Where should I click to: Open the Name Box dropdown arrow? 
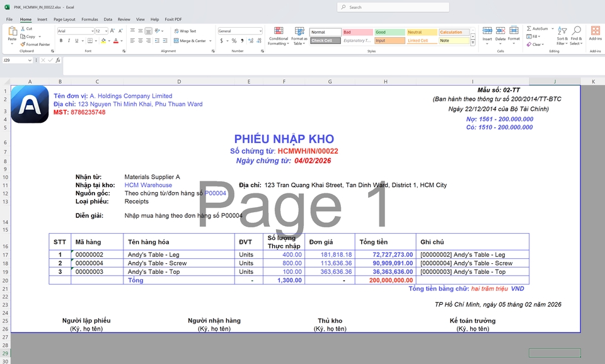click(x=30, y=60)
